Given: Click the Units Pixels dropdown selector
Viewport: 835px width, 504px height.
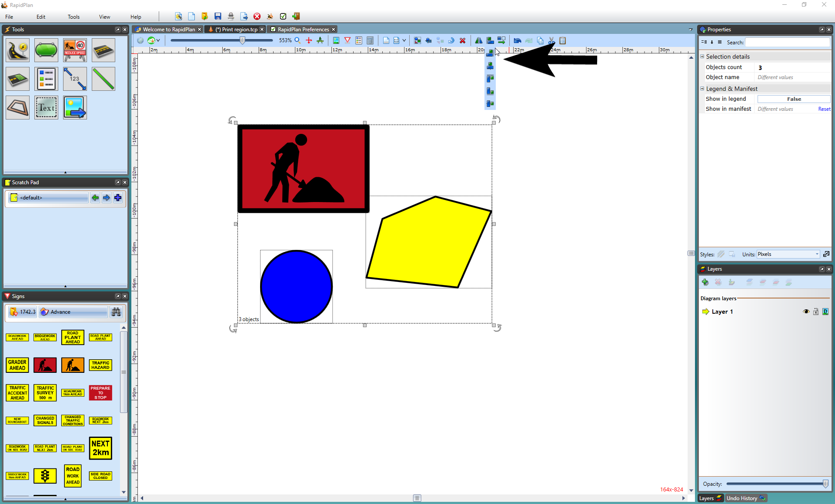Looking at the screenshot, I should tap(787, 254).
